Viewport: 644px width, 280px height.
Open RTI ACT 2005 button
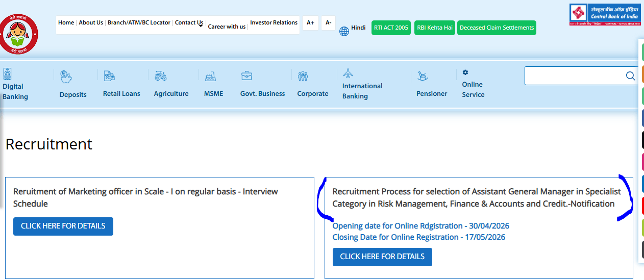pyautogui.click(x=391, y=28)
